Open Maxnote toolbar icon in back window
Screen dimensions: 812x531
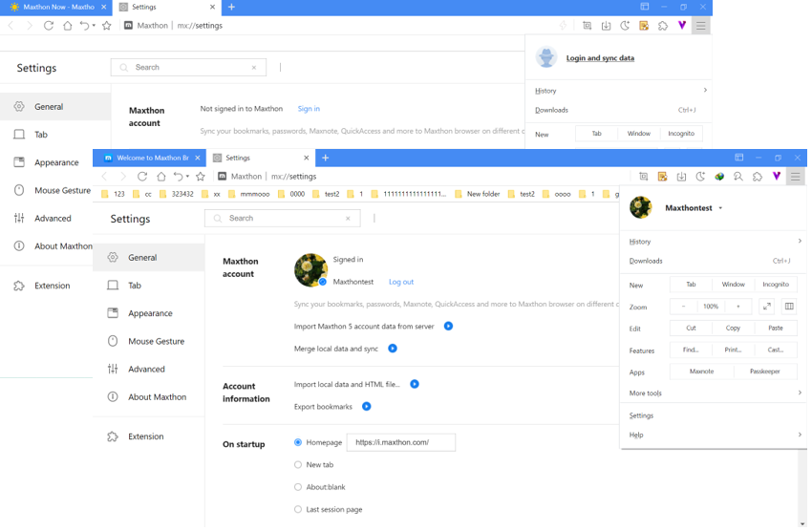tap(644, 26)
